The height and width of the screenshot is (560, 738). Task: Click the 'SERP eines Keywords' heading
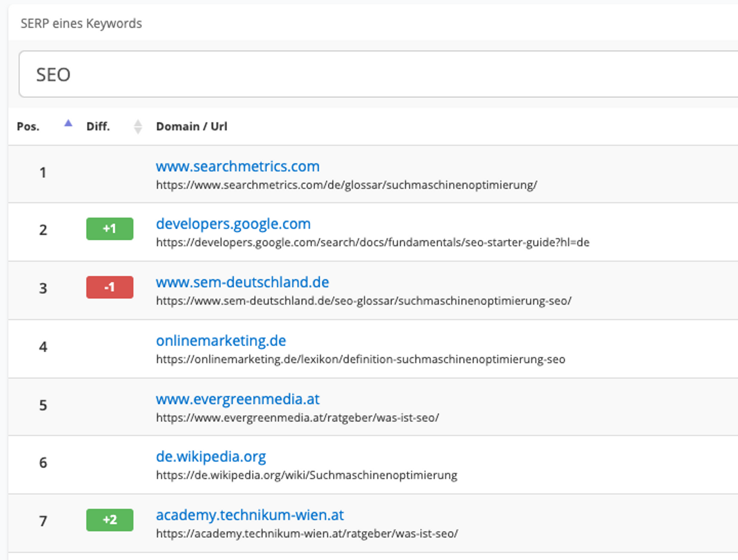tap(81, 24)
